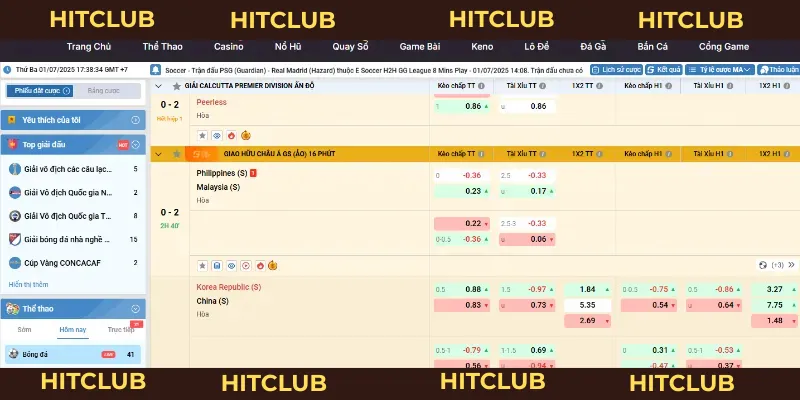Select Giải vô địch các câu lạc... league row
Viewport: 800px width, 400px height.
pos(73,169)
